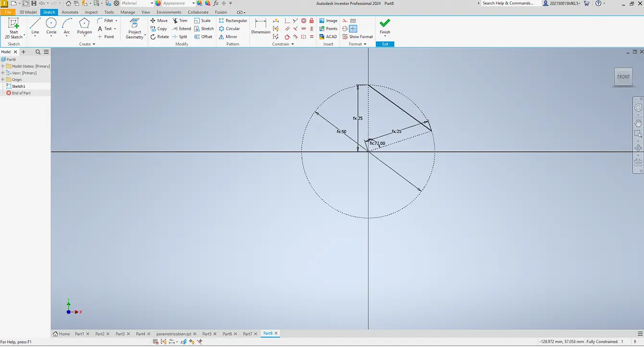644x347 pixels.
Task: Toggle centerline format mode
Action: click(346, 29)
